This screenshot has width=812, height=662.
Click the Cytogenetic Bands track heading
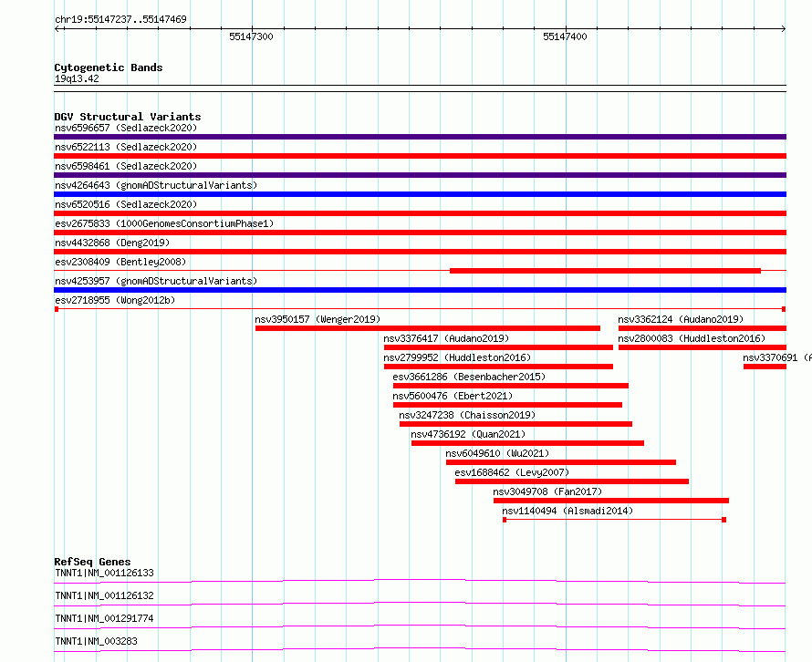click(109, 67)
